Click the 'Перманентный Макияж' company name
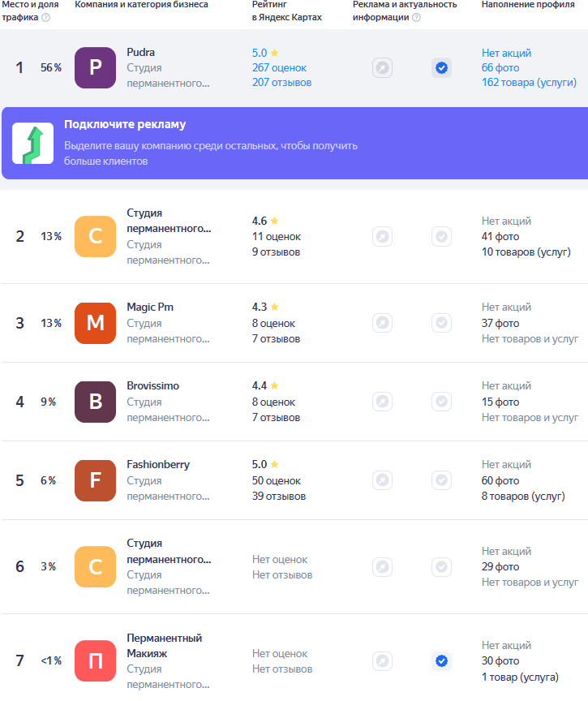This screenshot has height=701, width=588. (165, 646)
